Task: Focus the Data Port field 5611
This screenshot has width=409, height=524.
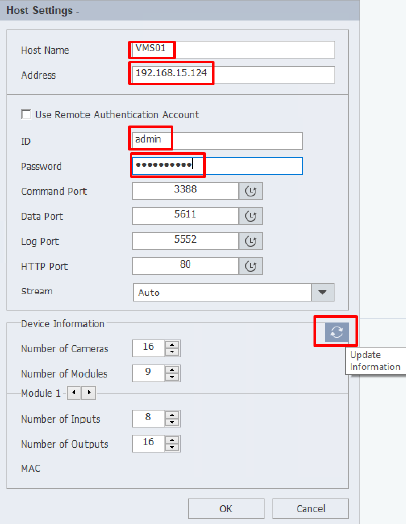Action: [185, 216]
